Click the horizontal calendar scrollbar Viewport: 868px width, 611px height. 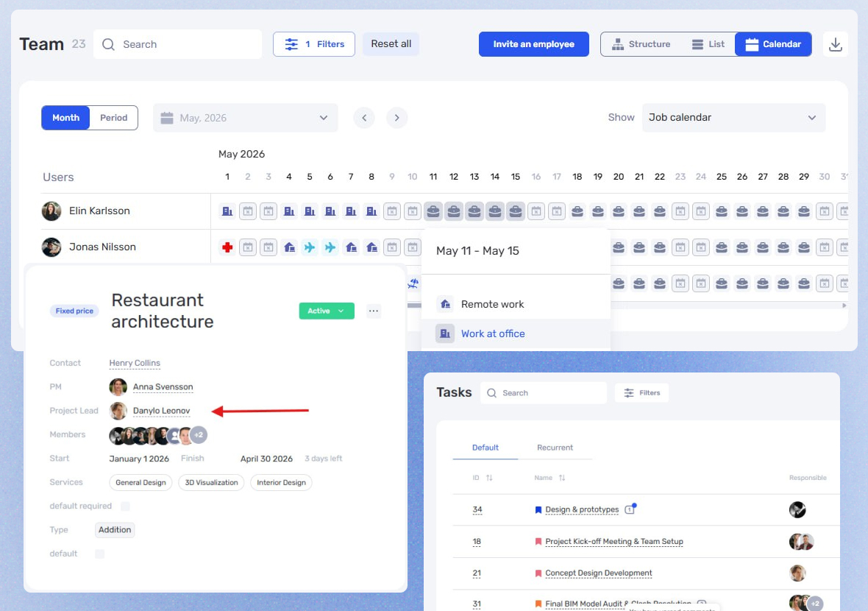625,305
